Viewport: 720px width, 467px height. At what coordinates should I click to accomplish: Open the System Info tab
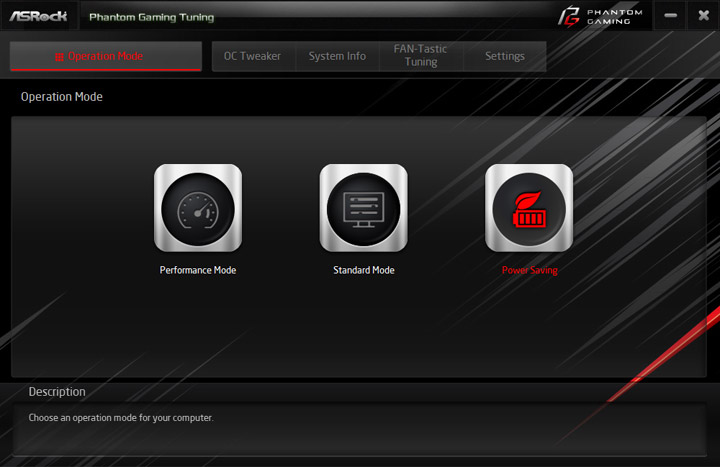coord(337,56)
